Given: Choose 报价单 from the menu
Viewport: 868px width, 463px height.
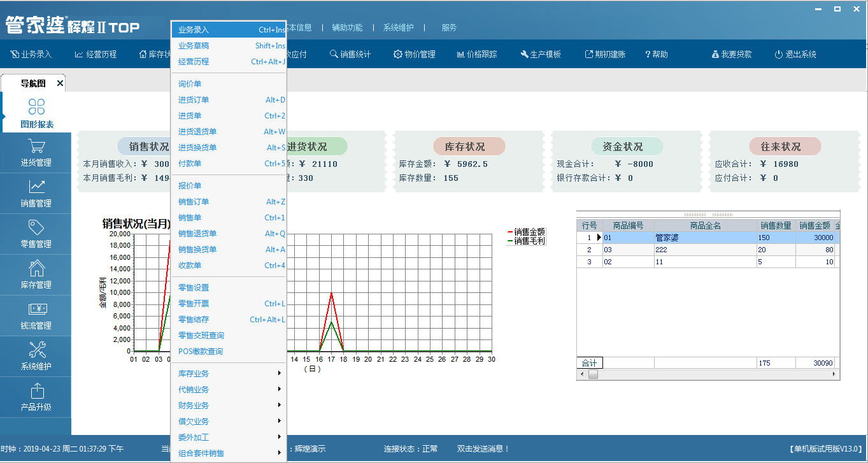Looking at the screenshot, I should point(229,186).
